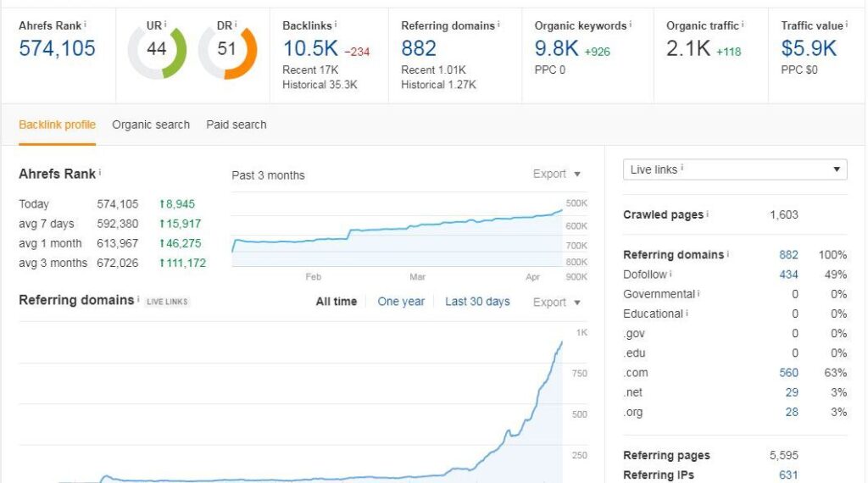The image size is (868, 483).
Task: Click the UR info icon
Action: 165,25
